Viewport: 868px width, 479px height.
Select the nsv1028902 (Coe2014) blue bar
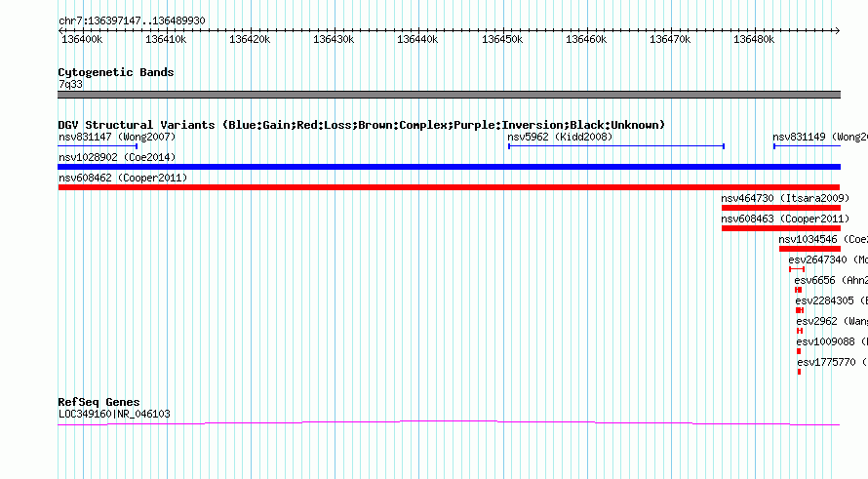(449, 167)
